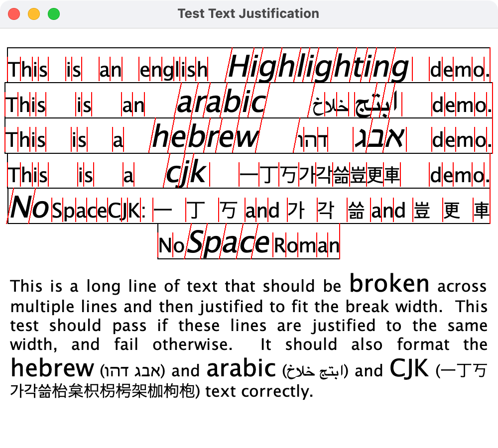Image resolution: width=498 pixels, height=448 pixels.
Task: Click the 'Roman' text in the centered line
Action: pos(306,245)
